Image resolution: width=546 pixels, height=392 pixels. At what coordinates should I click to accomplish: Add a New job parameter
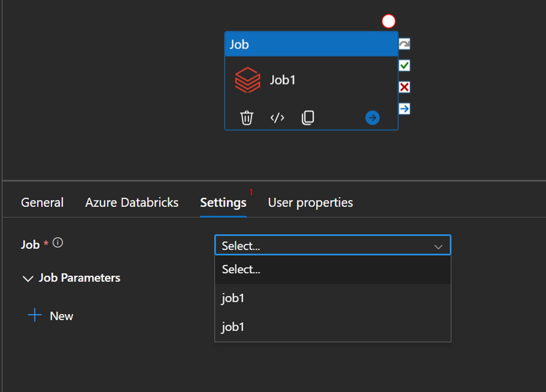pos(51,316)
